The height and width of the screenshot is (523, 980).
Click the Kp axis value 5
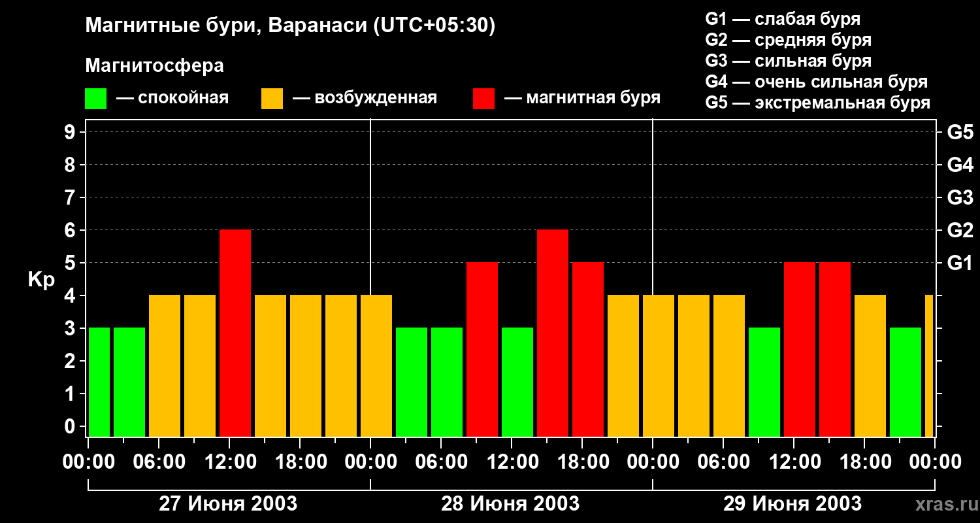71,263
